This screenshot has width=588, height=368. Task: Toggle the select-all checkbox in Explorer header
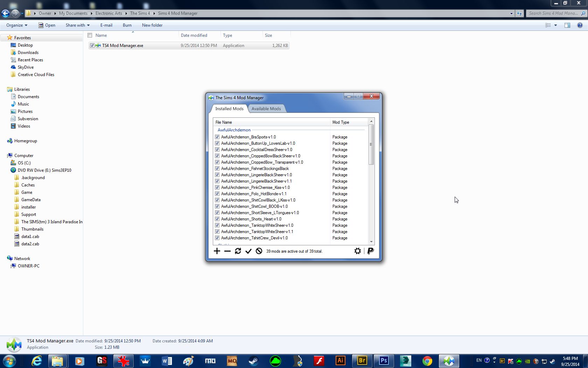click(x=90, y=35)
